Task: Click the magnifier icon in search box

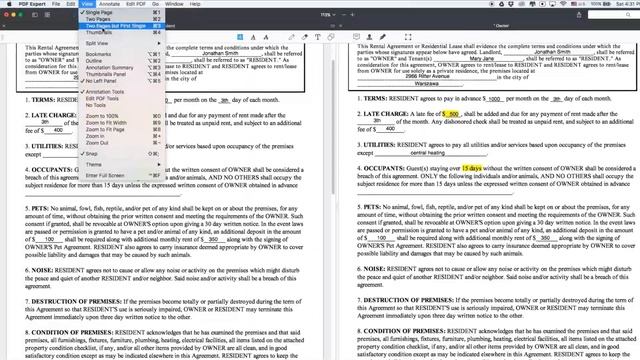Action: coord(628,15)
